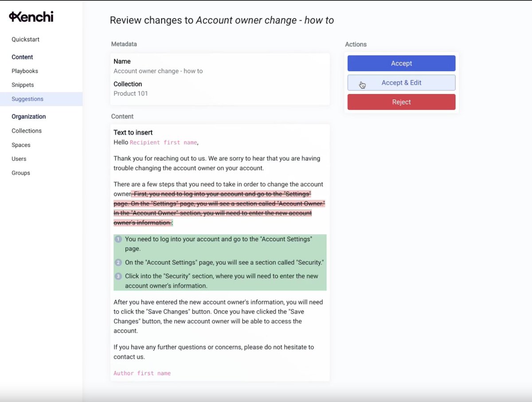Screen dimensions: 532x402
Task: Click the Kenchi logo
Action: point(31,17)
